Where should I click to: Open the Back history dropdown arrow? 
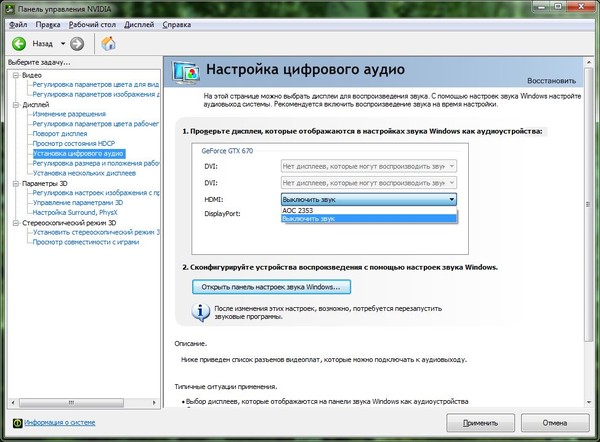tap(63, 44)
